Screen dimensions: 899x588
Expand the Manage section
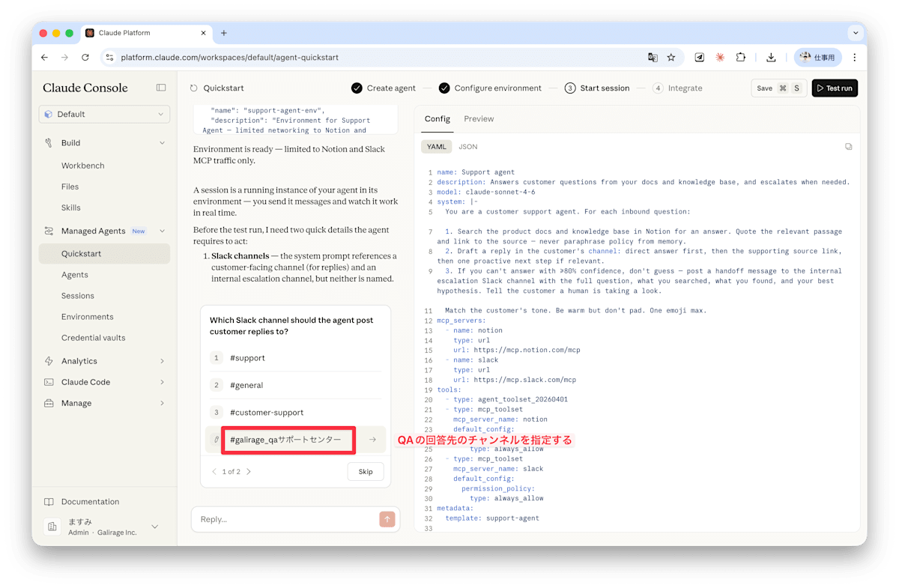point(162,403)
